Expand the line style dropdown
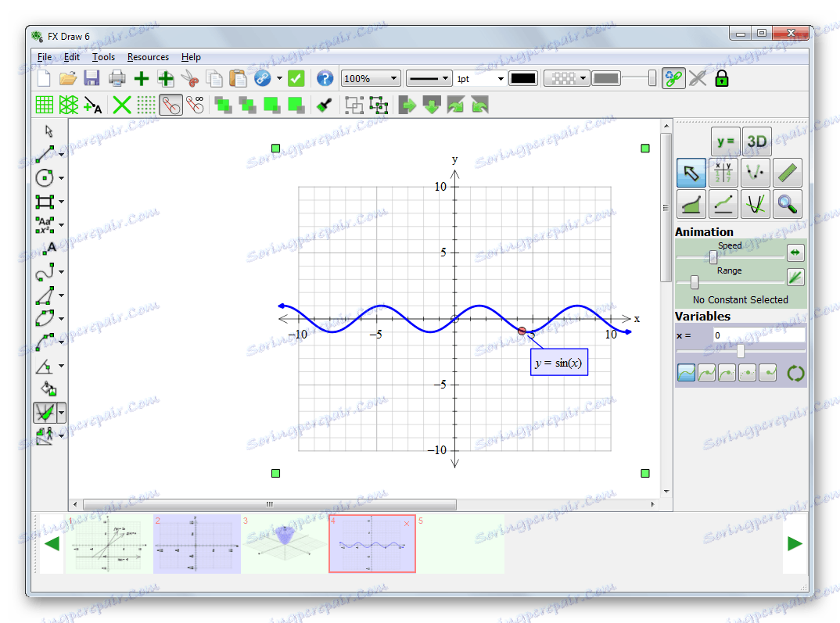840x623 pixels. click(x=429, y=78)
